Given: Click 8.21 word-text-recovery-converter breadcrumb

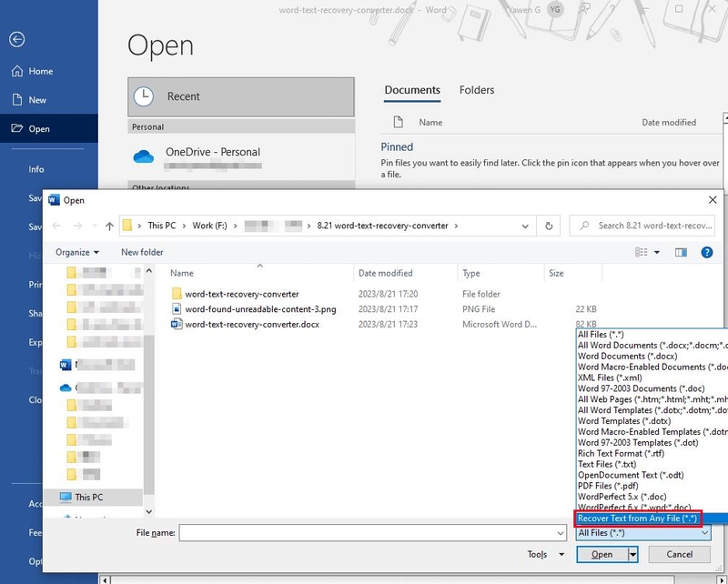Looking at the screenshot, I should tap(382, 226).
